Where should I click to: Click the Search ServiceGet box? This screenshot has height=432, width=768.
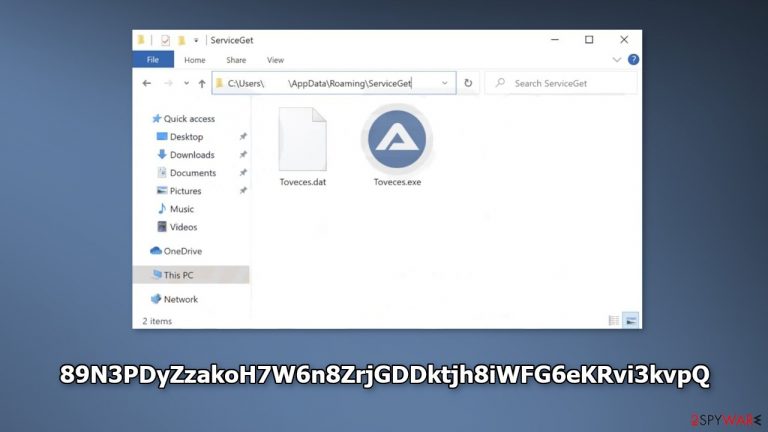click(x=561, y=83)
